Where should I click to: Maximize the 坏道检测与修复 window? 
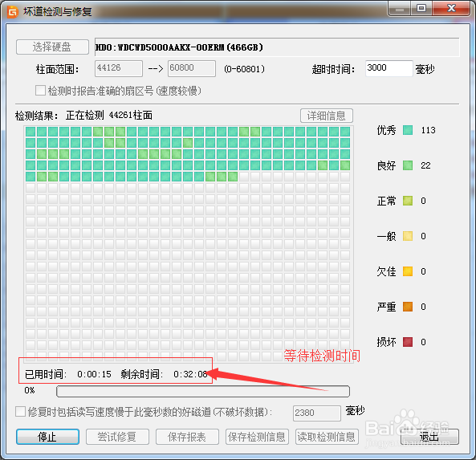click(x=421, y=8)
